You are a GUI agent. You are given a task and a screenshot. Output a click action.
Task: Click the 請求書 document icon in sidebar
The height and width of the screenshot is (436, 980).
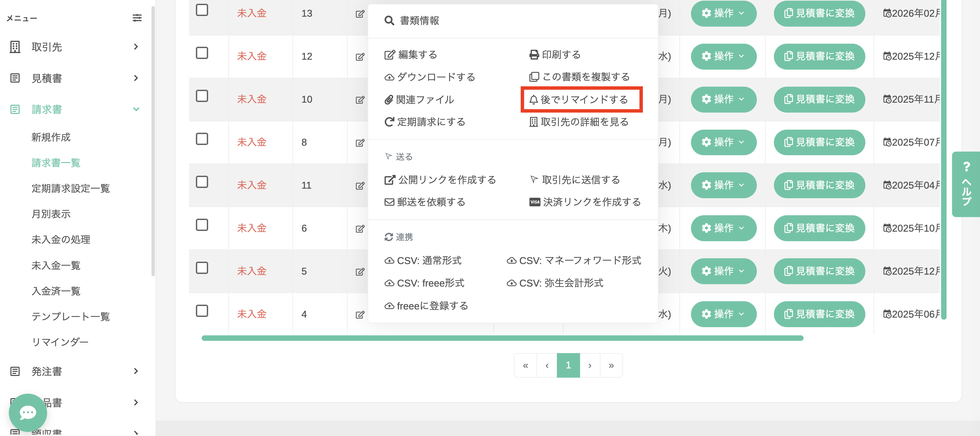coord(15,110)
